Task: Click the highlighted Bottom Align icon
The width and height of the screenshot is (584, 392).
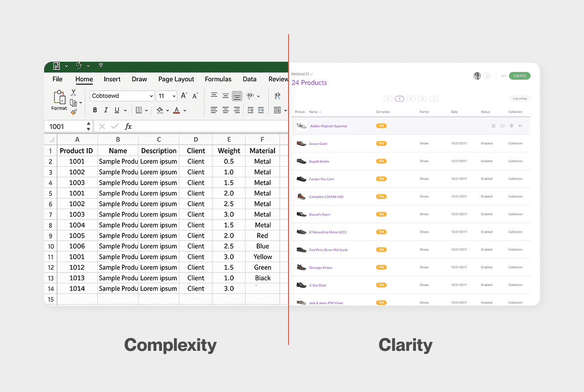Action: coord(237,96)
